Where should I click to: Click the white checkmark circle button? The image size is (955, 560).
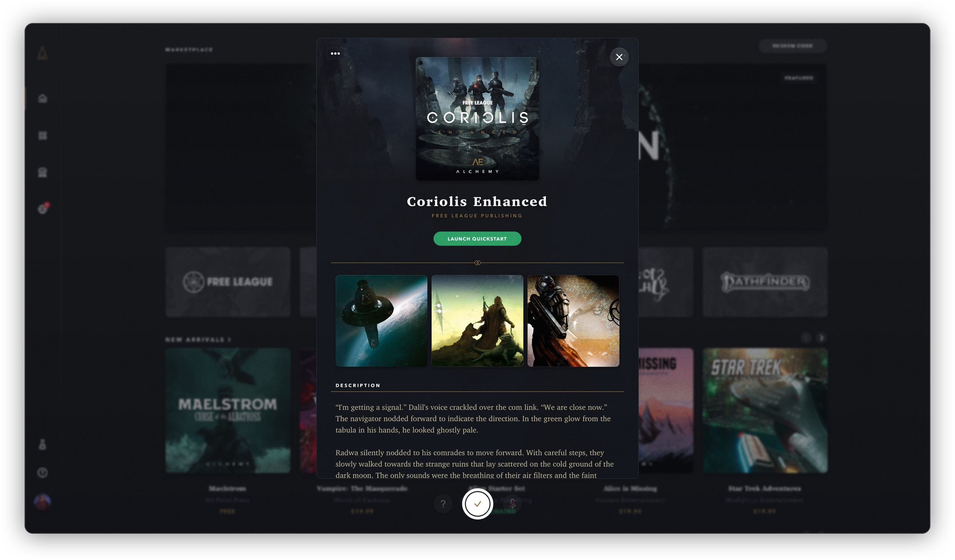477,504
